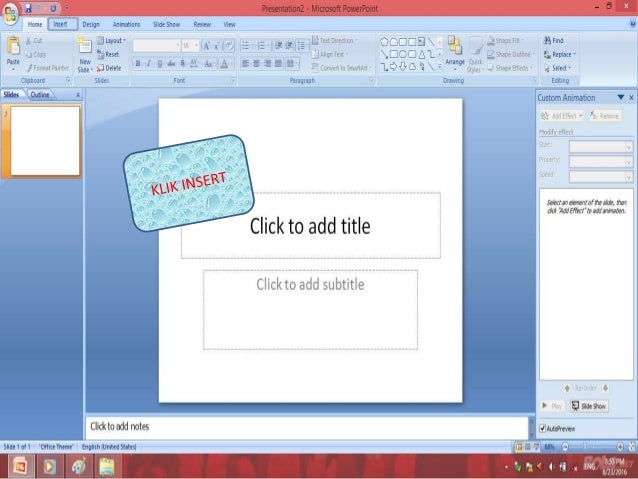Select the Isosceles Triangle shape
The width and height of the screenshot is (638, 479).
click(422, 55)
